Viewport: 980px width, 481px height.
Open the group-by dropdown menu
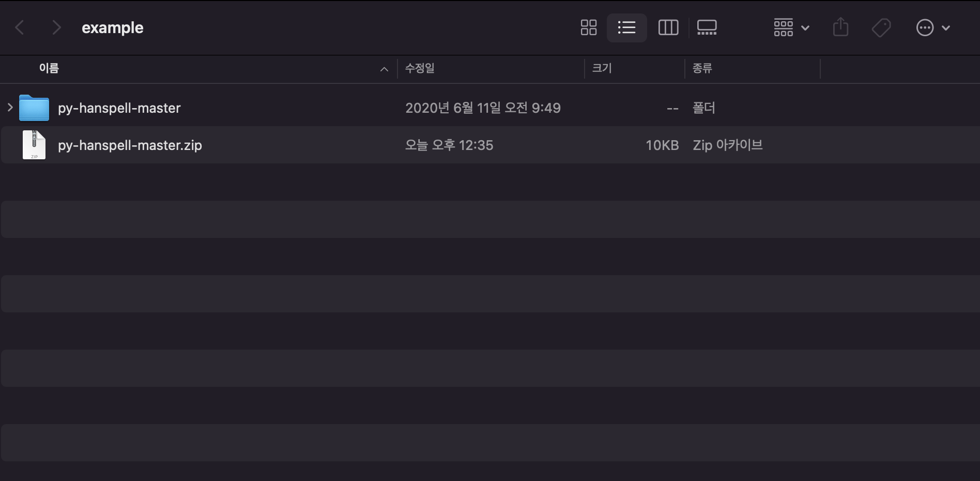point(791,27)
